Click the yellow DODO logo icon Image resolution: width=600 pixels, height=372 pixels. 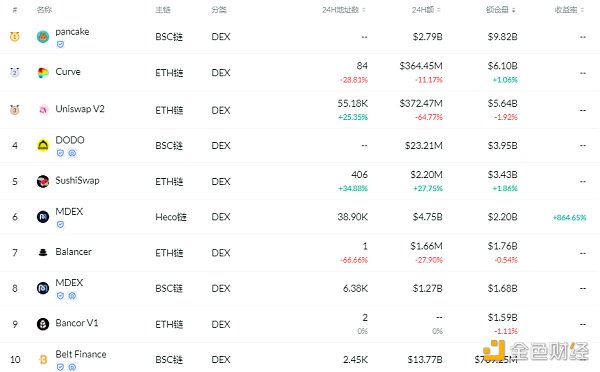pyautogui.click(x=43, y=145)
